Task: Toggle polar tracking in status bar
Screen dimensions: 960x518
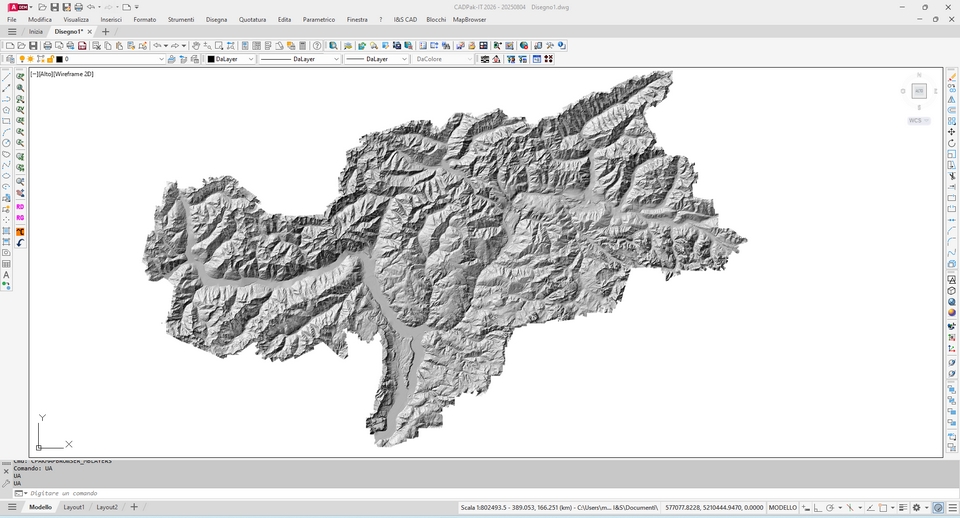Action: (830, 508)
